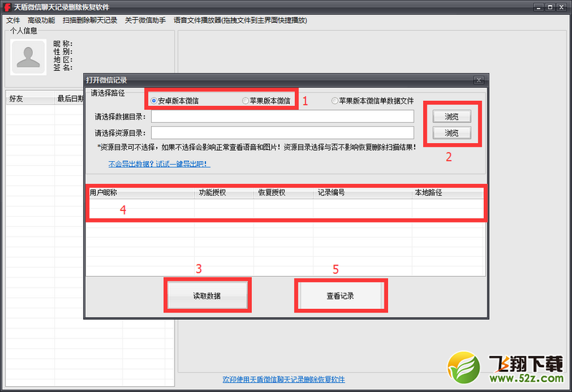The image size is (572, 392).
Task: Open the 不会导出数据？试试一键导出吧 link
Action: 159,164
